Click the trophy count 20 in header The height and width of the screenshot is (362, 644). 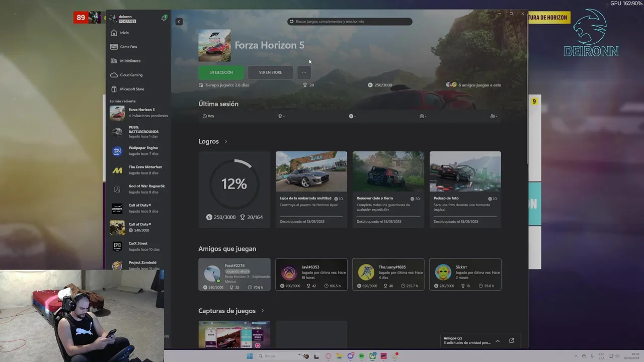pos(308,85)
